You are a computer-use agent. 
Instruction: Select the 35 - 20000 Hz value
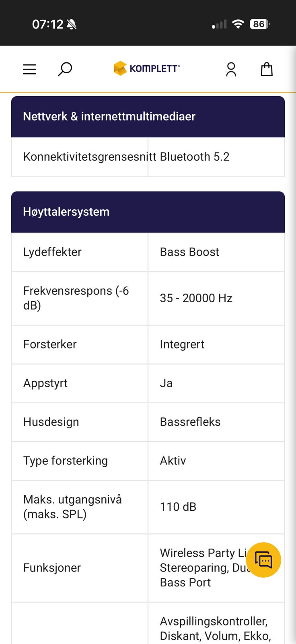196,298
